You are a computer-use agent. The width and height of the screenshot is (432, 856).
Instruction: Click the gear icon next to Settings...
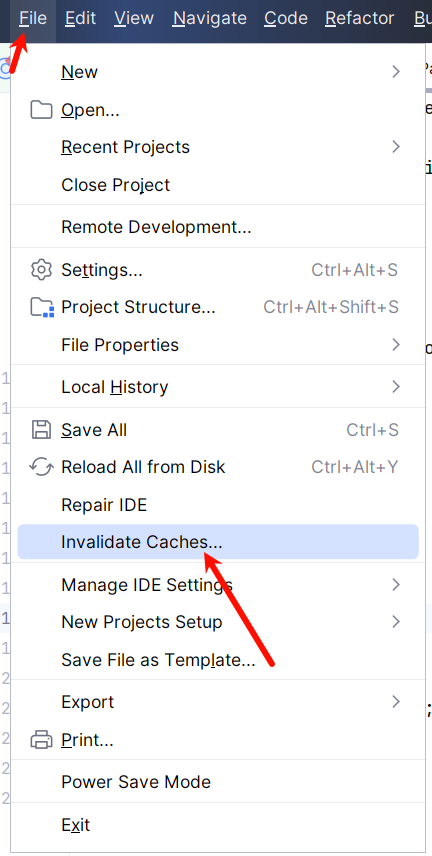[x=41, y=270]
